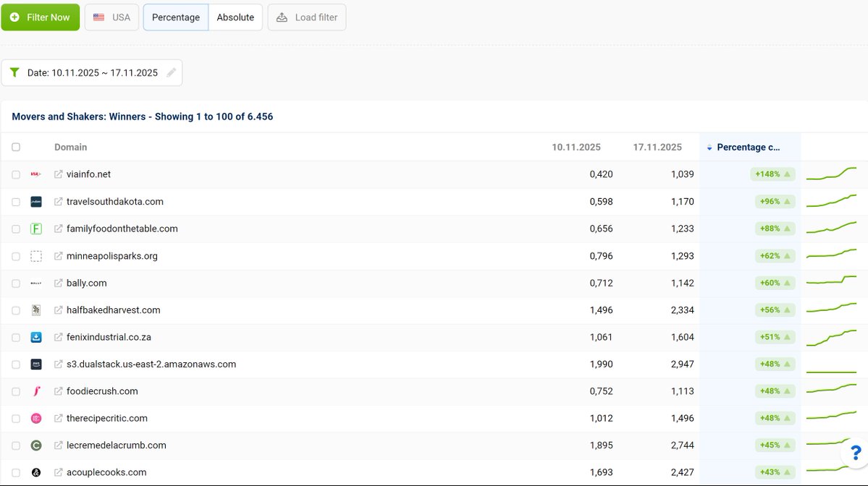The height and width of the screenshot is (486, 868).
Task: Click the pencil edit icon on date filter
Action: pyautogui.click(x=172, y=72)
